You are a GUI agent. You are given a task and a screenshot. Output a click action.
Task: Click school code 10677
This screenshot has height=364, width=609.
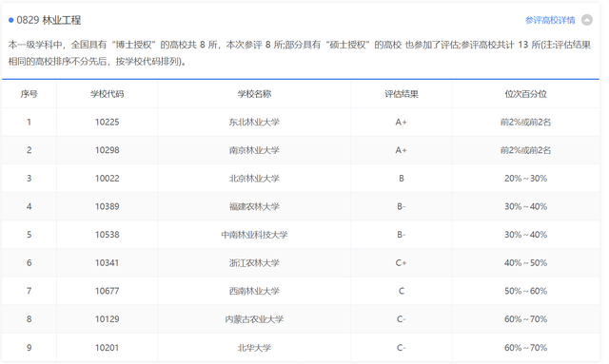(x=108, y=291)
